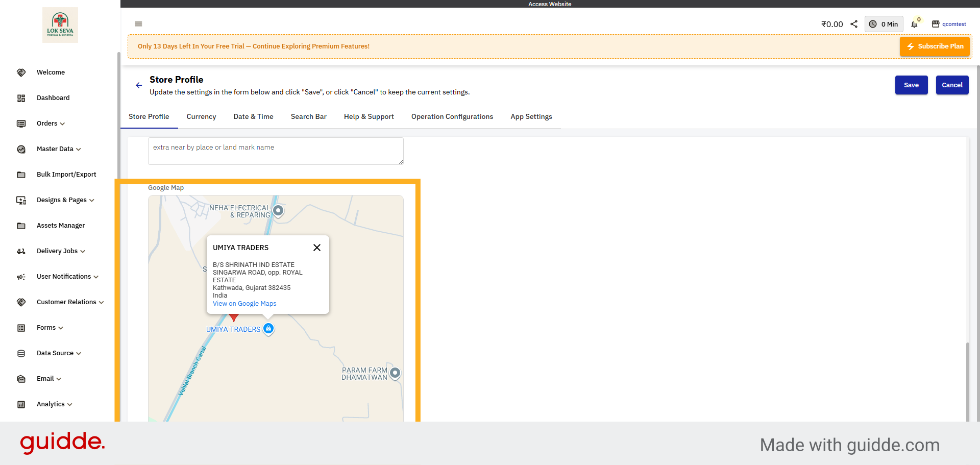Expand the Orders menu
The height and width of the screenshot is (465, 980).
(62, 124)
